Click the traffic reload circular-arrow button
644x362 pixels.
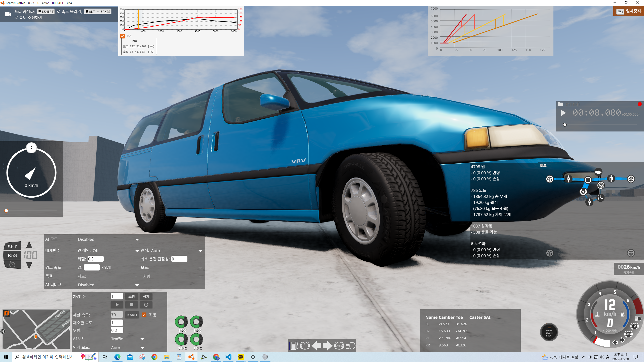click(146, 305)
